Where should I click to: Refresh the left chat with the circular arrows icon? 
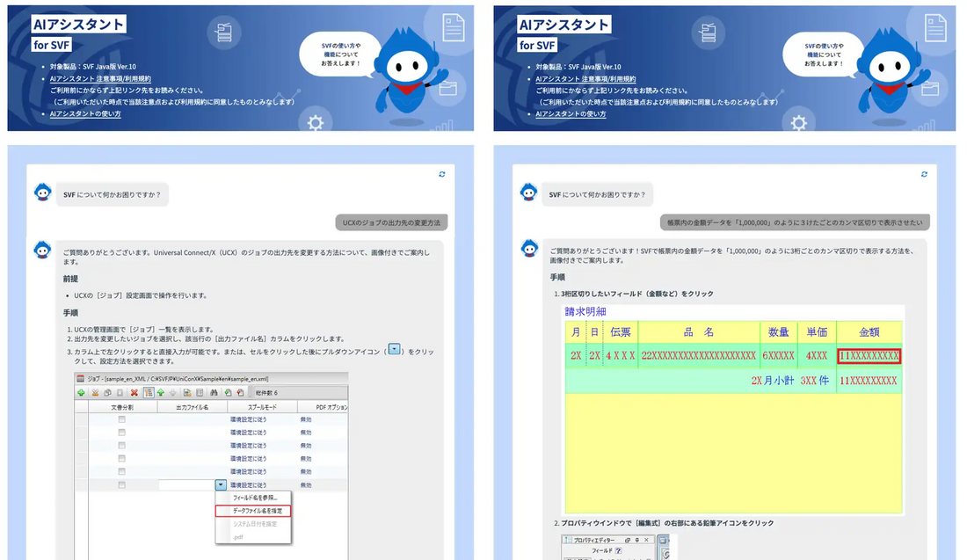[x=442, y=174]
